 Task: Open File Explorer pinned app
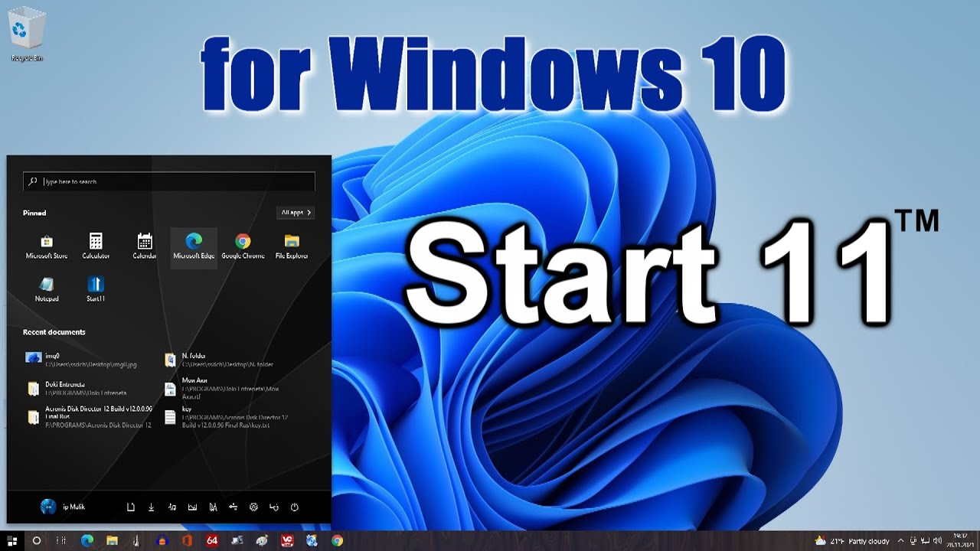click(292, 246)
